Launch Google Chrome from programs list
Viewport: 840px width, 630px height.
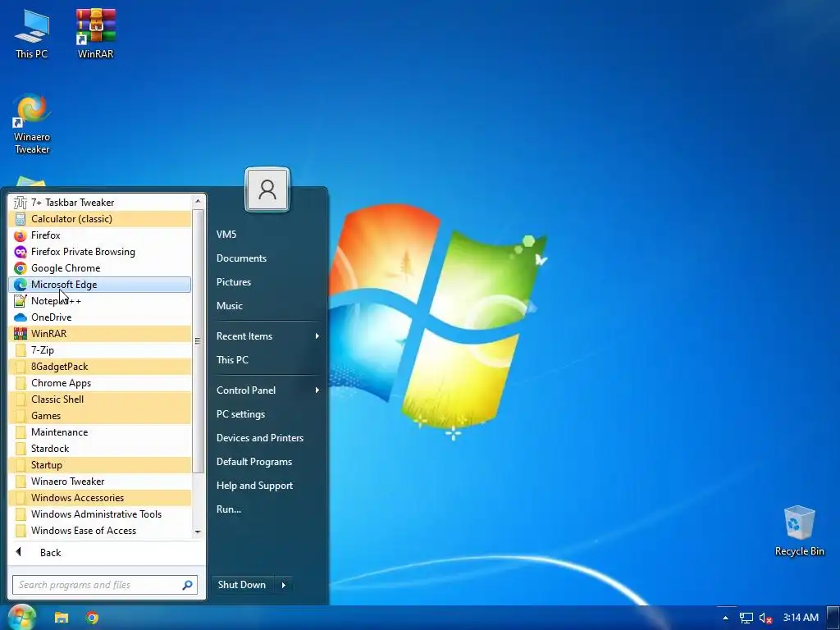[100, 268]
